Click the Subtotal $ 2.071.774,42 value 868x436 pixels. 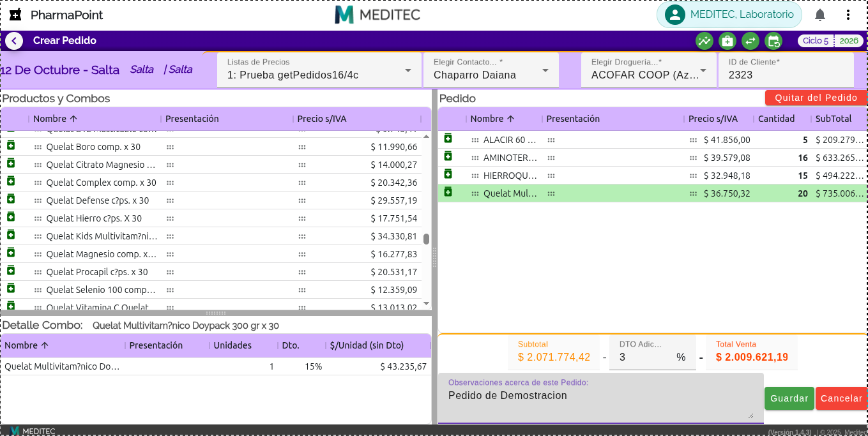click(554, 357)
